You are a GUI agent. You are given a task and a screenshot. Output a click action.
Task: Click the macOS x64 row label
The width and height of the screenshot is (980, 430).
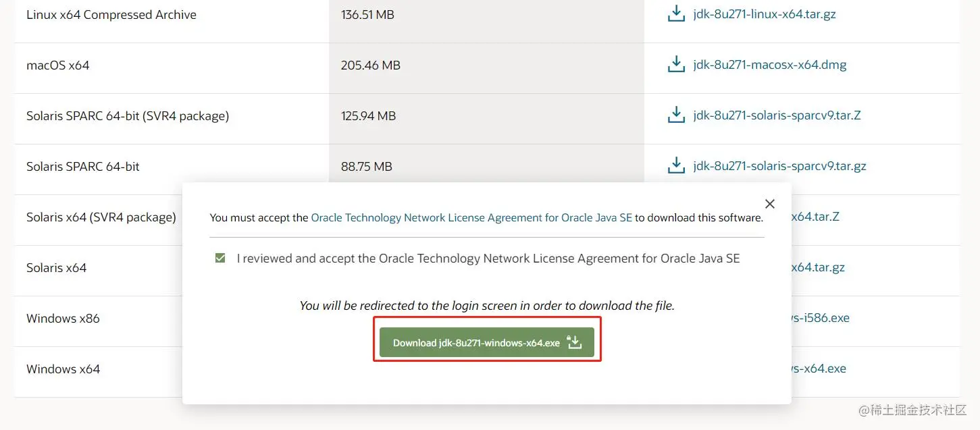(58, 65)
